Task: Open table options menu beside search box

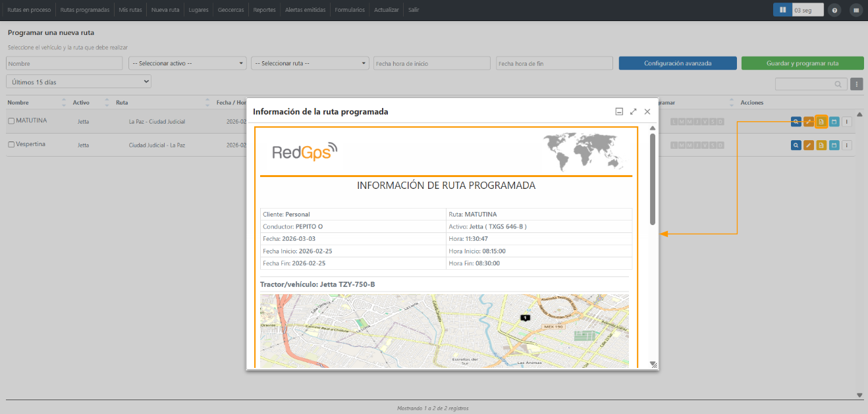Action: coord(856,84)
